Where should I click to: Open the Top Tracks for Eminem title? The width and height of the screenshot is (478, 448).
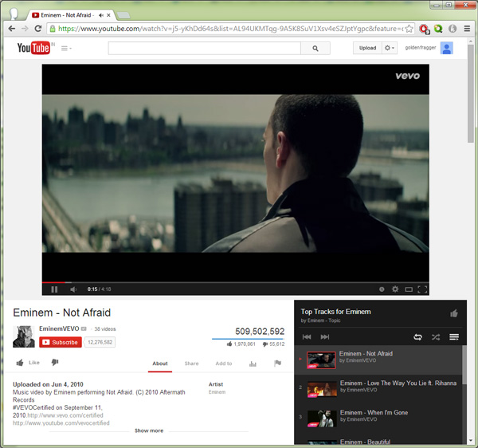[335, 312]
